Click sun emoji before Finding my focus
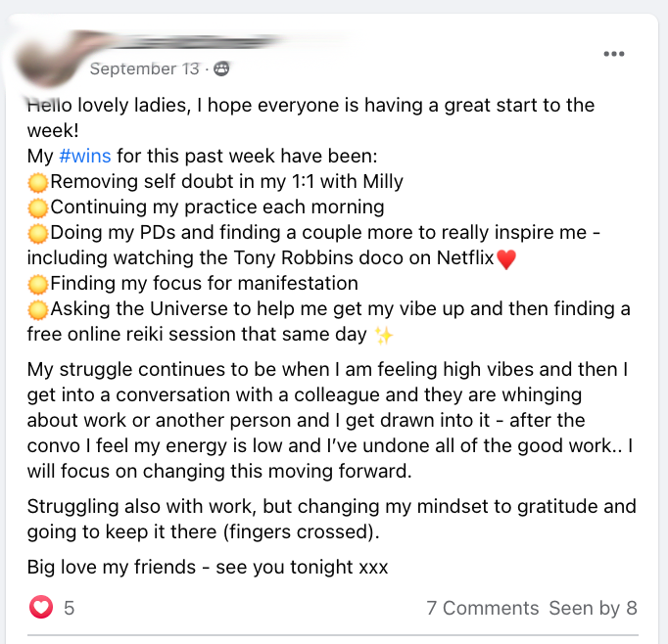This screenshot has height=644, width=668. pyautogui.click(x=38, y=285)
